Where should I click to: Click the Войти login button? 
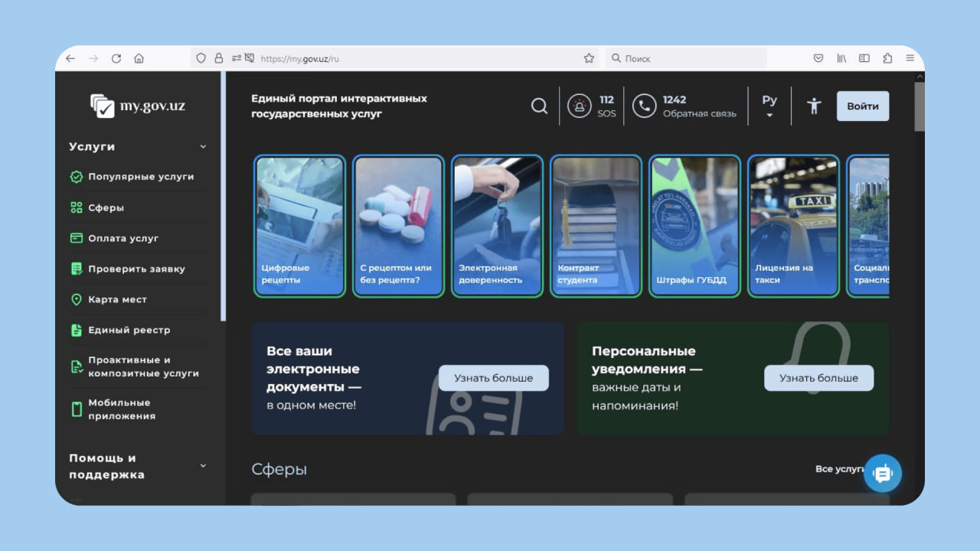(862, 106)
